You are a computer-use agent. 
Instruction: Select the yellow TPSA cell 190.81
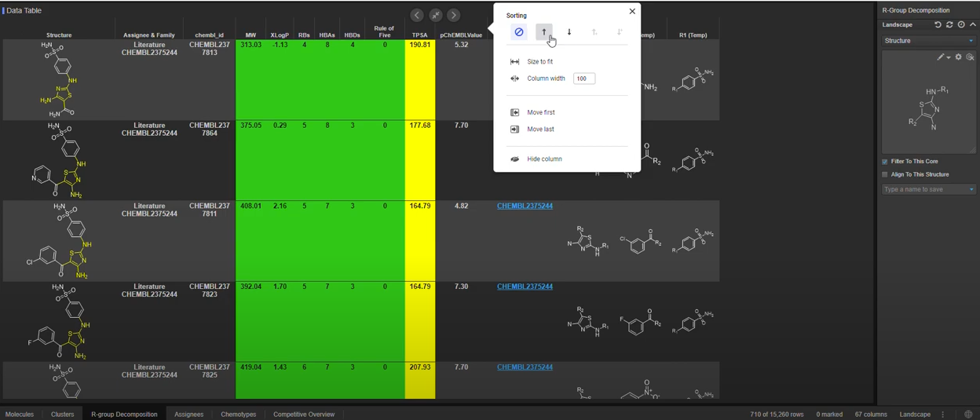click(420, 80)
